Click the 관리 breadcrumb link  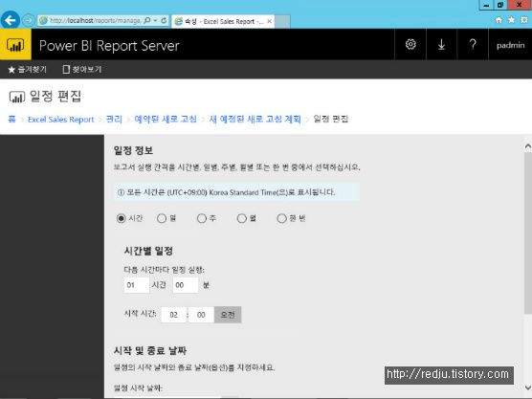(x=114, y=119)
